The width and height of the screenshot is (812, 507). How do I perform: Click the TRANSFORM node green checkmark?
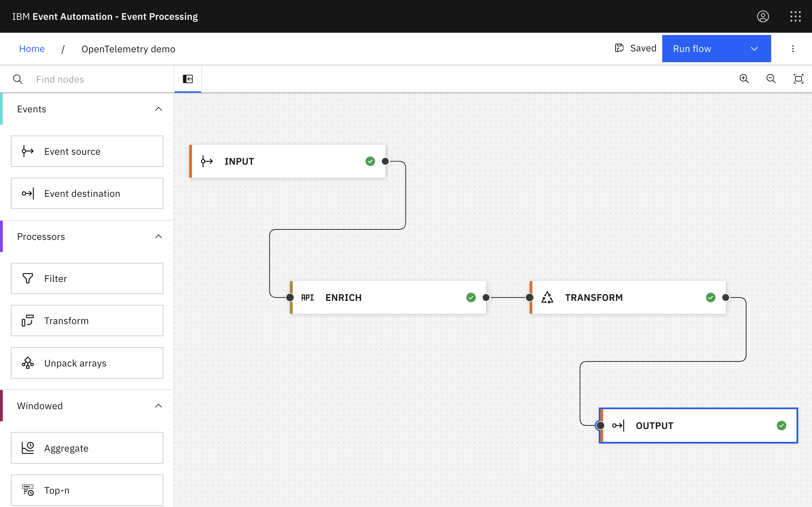(710, 297)
